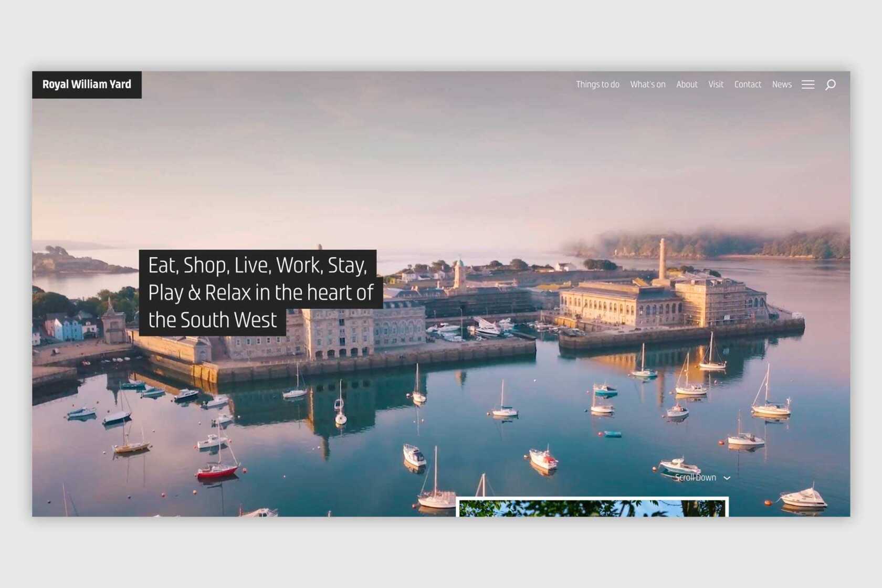882x588 pixels.
Task: Click the Scroll Down chevron arrow
Action: point(727,478)
